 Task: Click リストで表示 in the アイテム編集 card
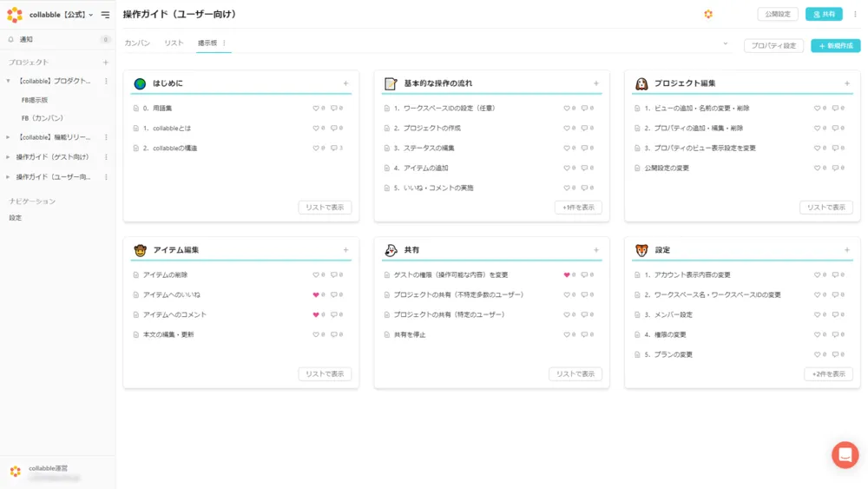click(x=325, y=374)
